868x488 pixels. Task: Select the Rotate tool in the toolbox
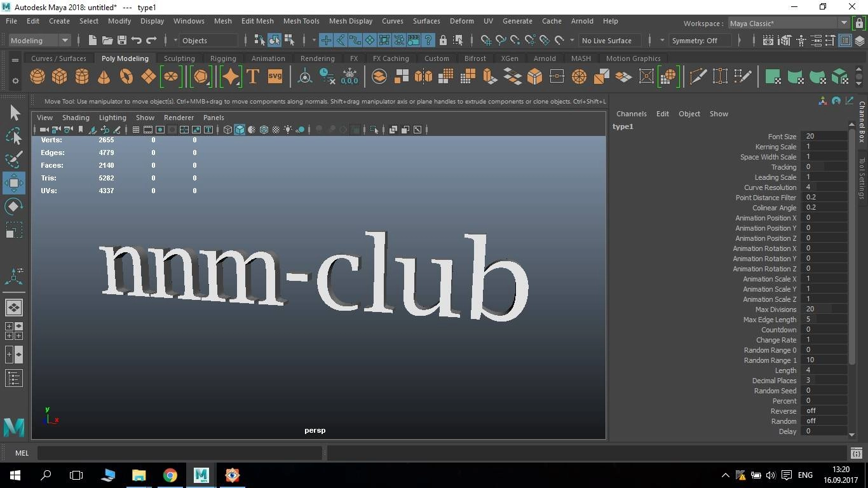[14, 207]
